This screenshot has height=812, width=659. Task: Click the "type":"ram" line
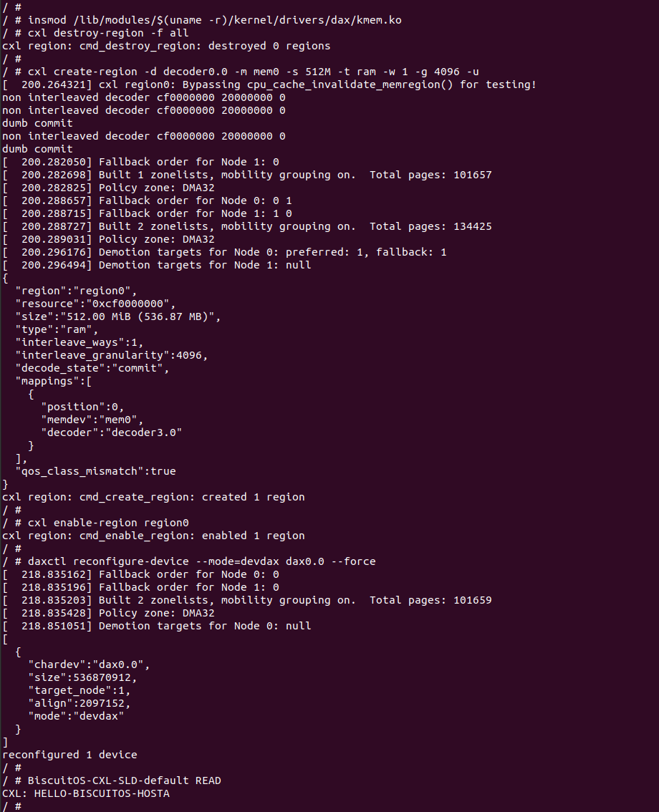point(57,329)
